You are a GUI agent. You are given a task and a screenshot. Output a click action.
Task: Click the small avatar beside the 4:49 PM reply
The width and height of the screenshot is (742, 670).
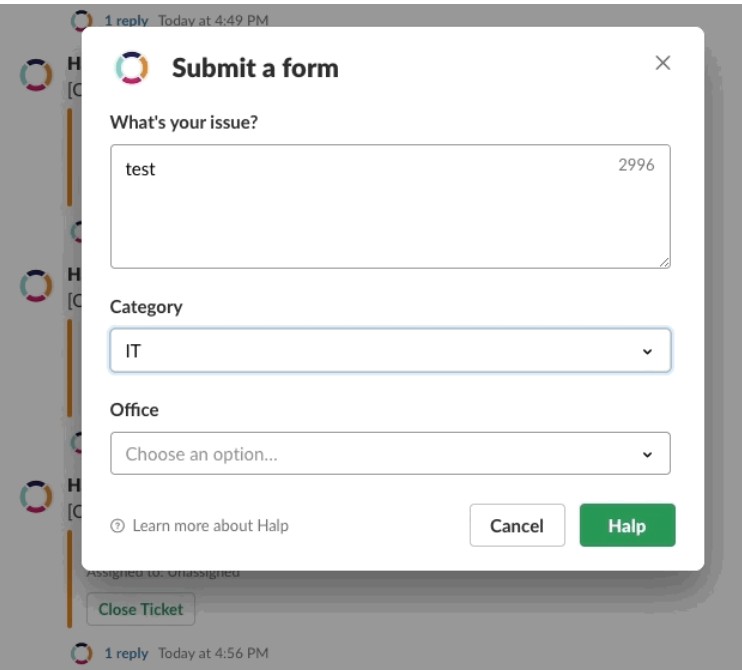(82, 20)
